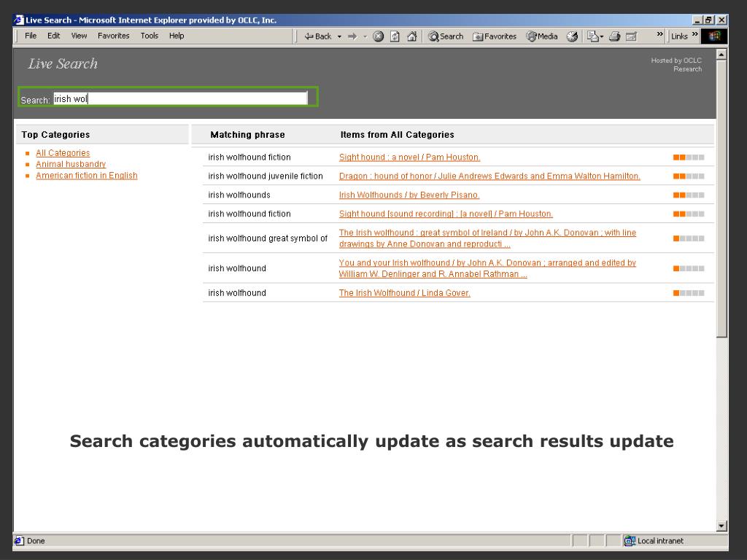This screenshot has height=560, width=747.
Task: Click the scroll up arrow
Action: (721, 54)
